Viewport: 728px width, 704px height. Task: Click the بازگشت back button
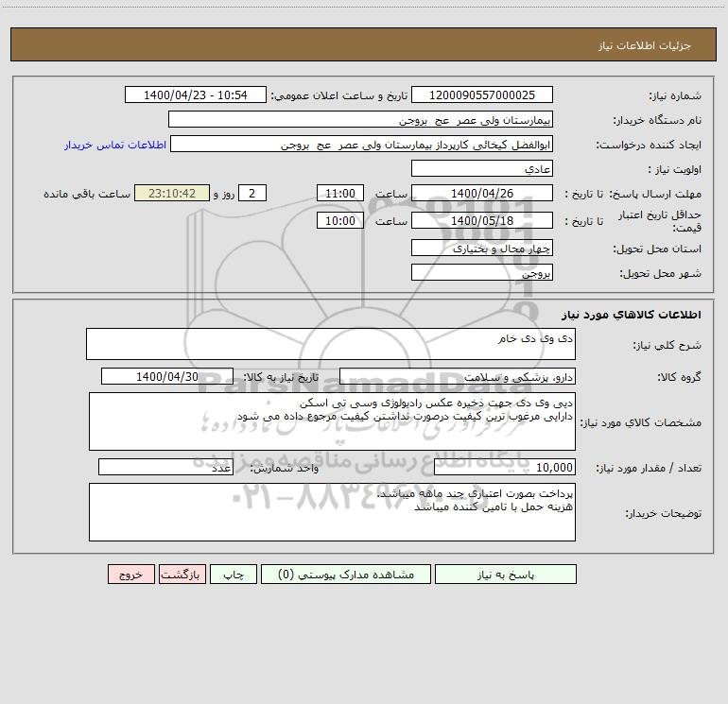pyautogui.click(x=182, y=574)
